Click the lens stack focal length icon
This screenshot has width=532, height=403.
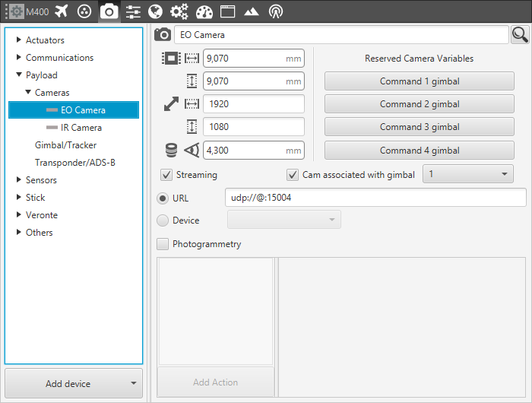click(171, 151)
